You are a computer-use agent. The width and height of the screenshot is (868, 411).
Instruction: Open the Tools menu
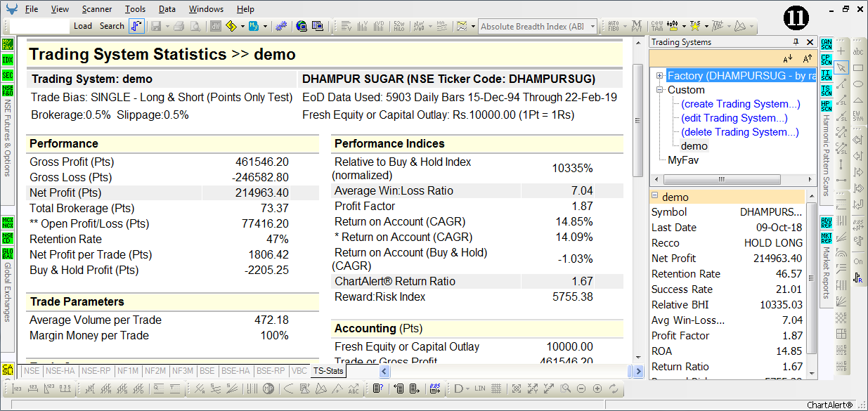pos(136,9)
